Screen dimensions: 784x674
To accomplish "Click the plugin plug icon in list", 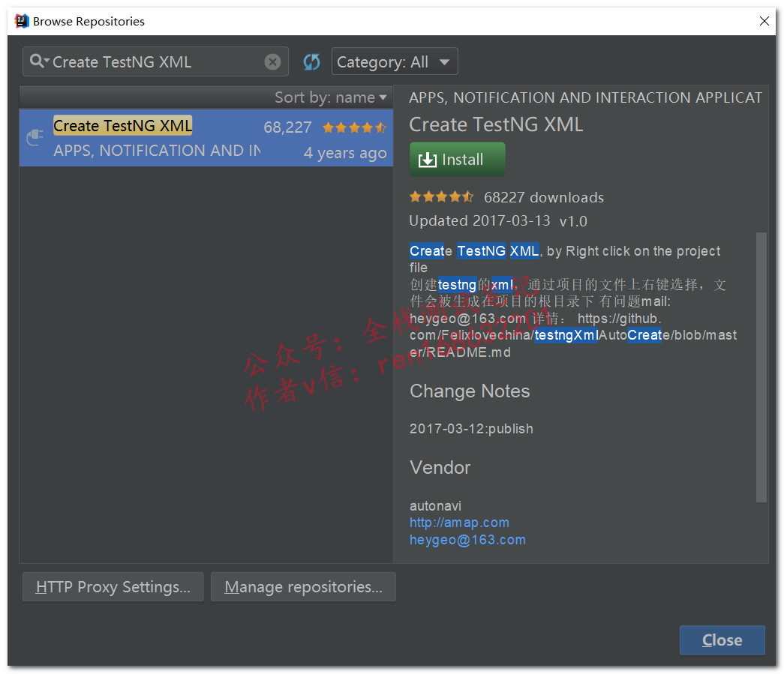I will [35, 137].
